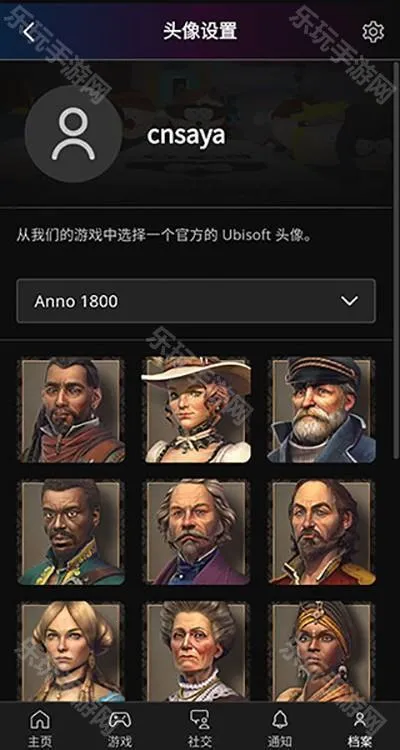This screenshot has height=750, width=400.
Task: Tap the default profile avatar circle
Action: [73, 134]
